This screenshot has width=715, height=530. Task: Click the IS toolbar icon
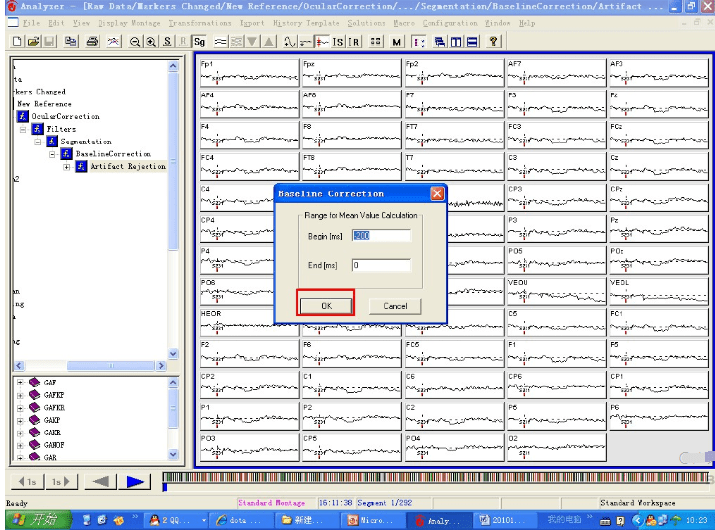(338, 42)
